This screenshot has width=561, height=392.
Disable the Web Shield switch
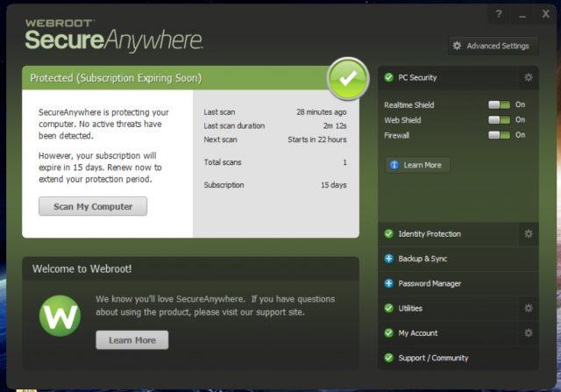pos(499,120)
